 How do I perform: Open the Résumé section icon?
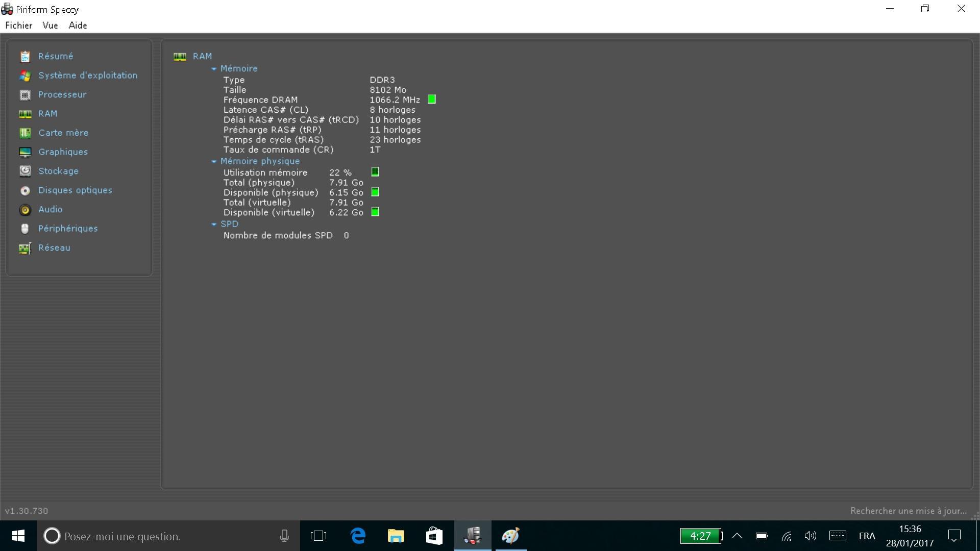click(25, 57)
